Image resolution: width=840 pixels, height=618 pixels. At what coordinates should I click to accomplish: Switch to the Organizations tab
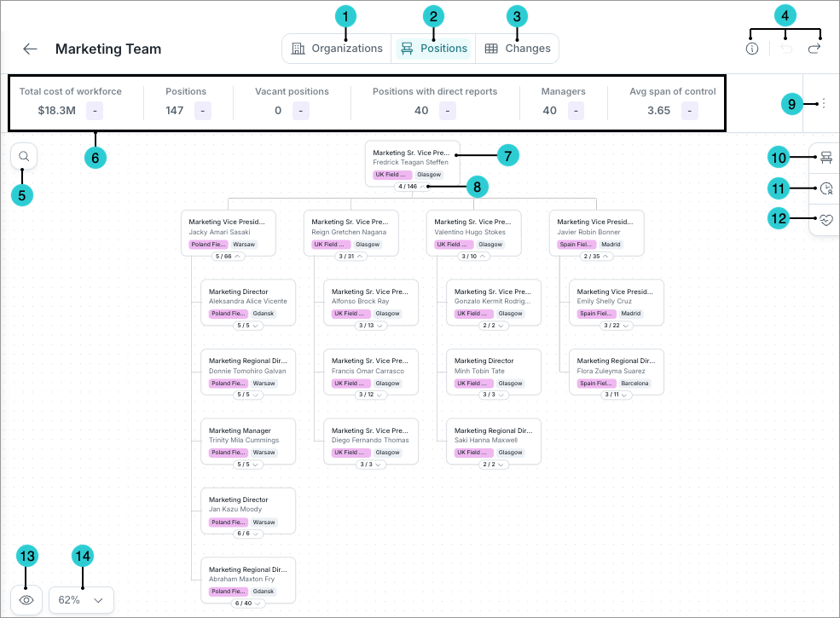tap(337, 49)
